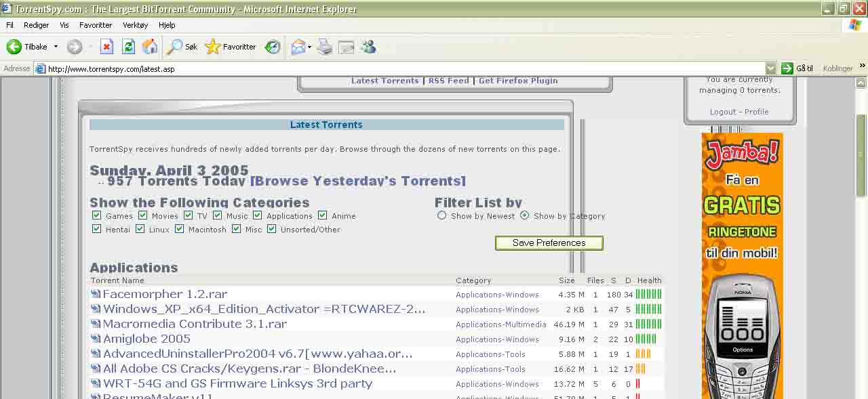Select Show by Category radio button
This screenshot has height=399, width=868.
tap(525, 215)
